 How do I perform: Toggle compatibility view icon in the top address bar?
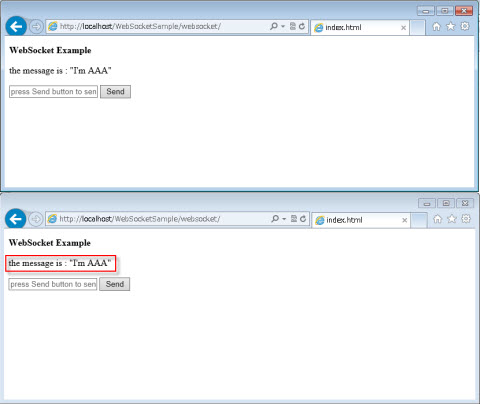(293, 26)
